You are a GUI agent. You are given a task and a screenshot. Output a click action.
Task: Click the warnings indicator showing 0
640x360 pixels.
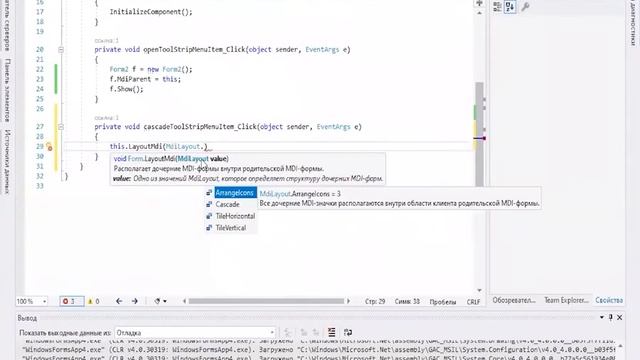[x=94, y=301]
